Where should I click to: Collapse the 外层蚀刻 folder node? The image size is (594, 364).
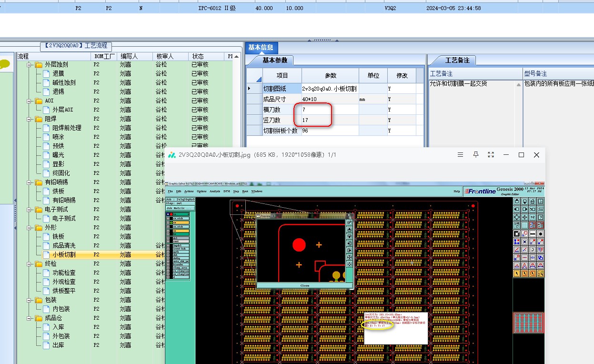(x=29, y=65)
